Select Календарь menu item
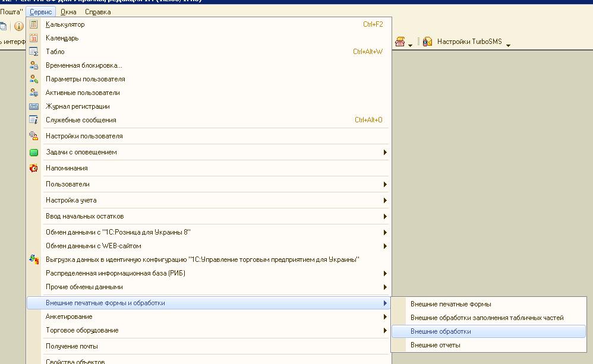The height and width of the screenshot is (364, 593). click(209, 38)
